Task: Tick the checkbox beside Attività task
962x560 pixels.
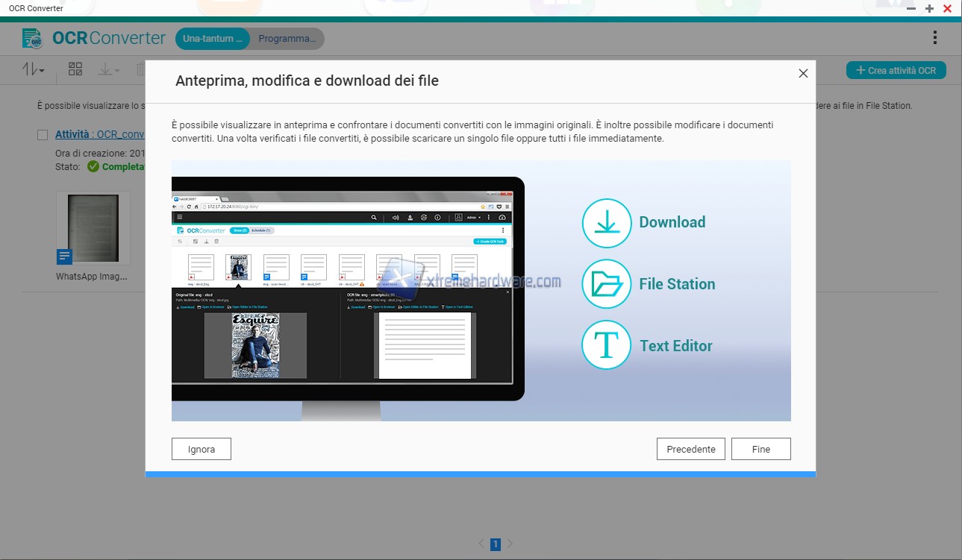Action: [43, 135]
